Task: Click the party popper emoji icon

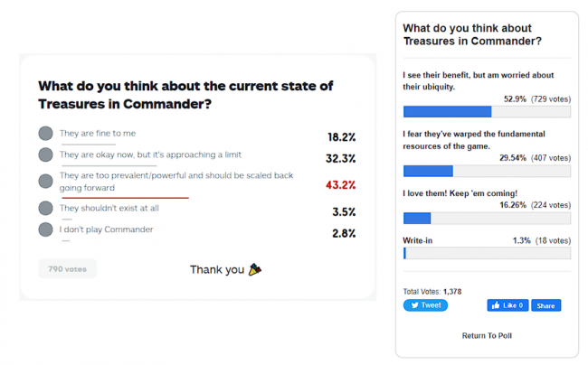Action: (255, 269)
